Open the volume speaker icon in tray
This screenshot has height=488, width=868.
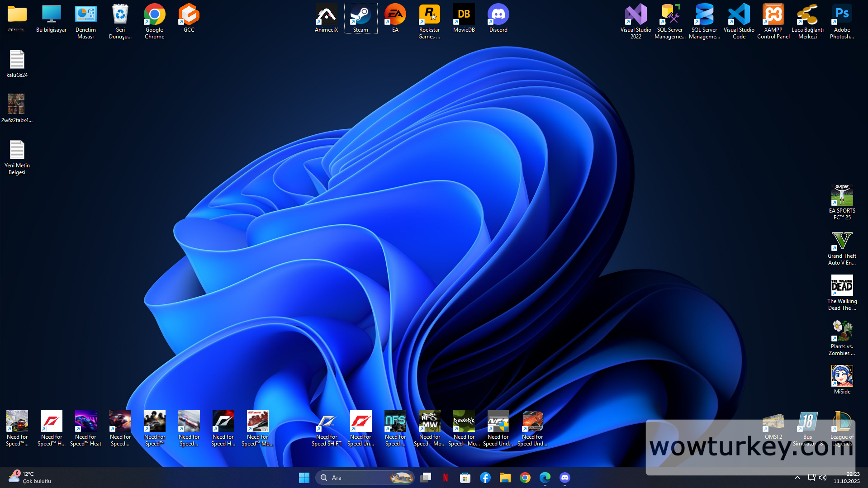(x=823, y=478)
